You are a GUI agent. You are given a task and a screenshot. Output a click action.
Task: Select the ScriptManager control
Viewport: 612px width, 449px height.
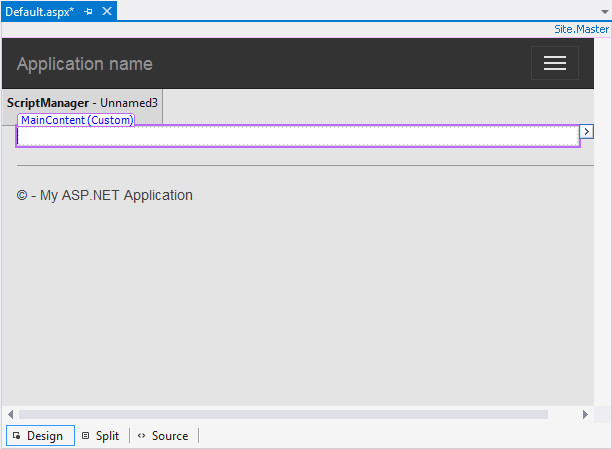click(82, 102)
